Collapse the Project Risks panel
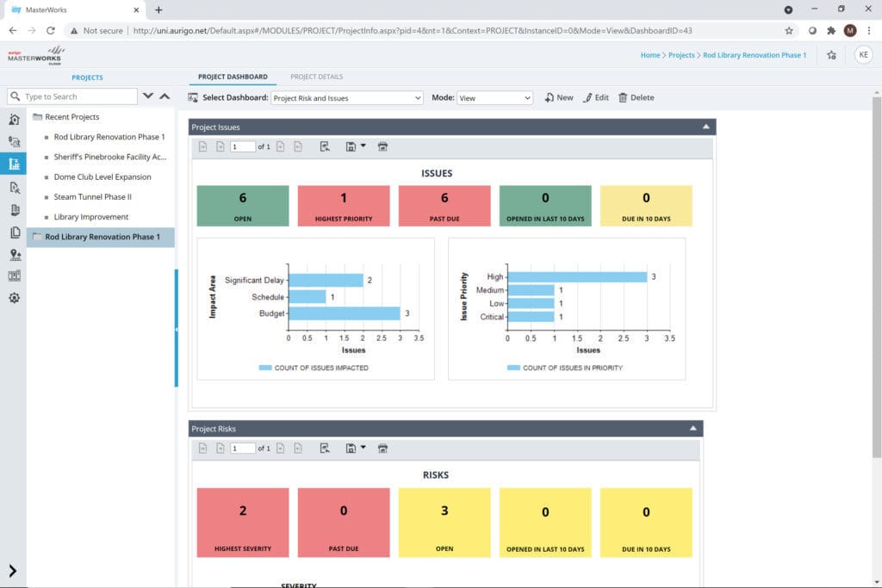The image size is (882, 588). pyautogui.click(x=693, y=429)
